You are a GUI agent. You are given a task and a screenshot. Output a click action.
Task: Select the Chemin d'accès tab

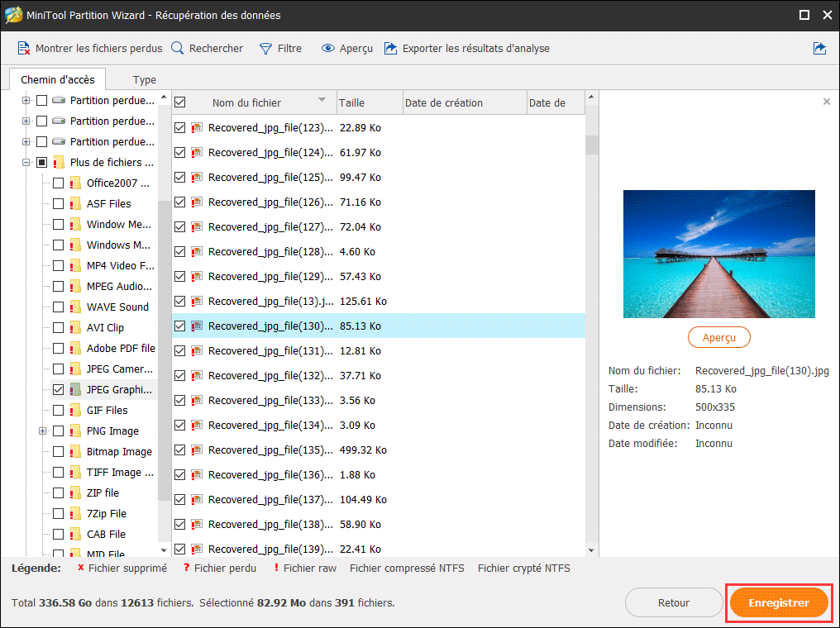coord(58,80)
